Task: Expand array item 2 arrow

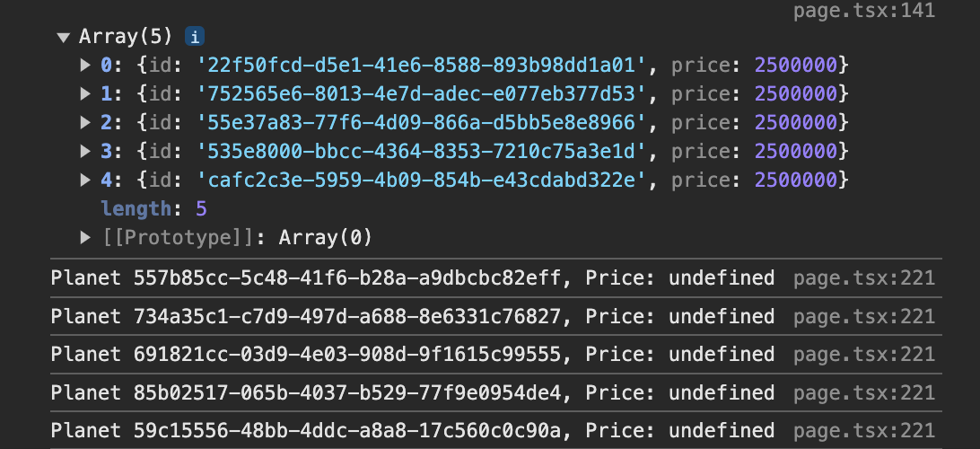Action: pyautogui.click(x=85, y=122)
